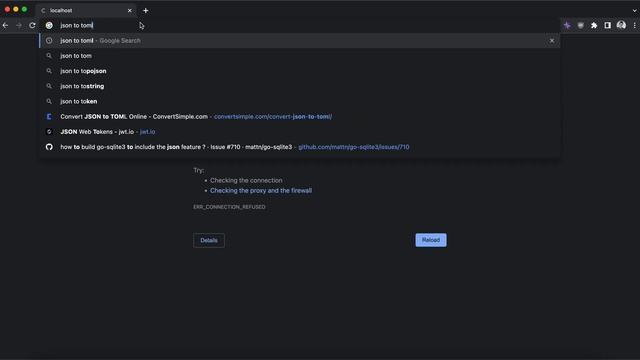Viewport: 640px width, 360px height.
Task: Open the 'JSON Web Tokens - jwt.io' suggestion
Action: point(300,132)
